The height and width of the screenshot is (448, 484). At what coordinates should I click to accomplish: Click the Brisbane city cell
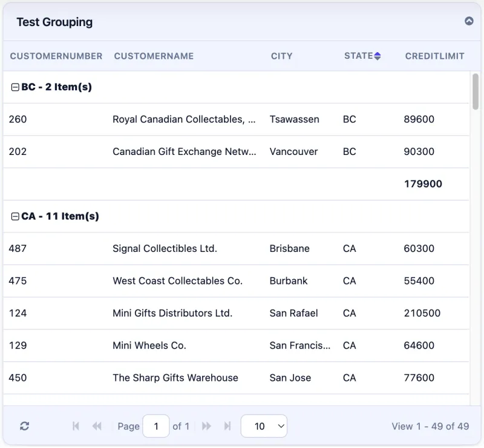point(289,248)
